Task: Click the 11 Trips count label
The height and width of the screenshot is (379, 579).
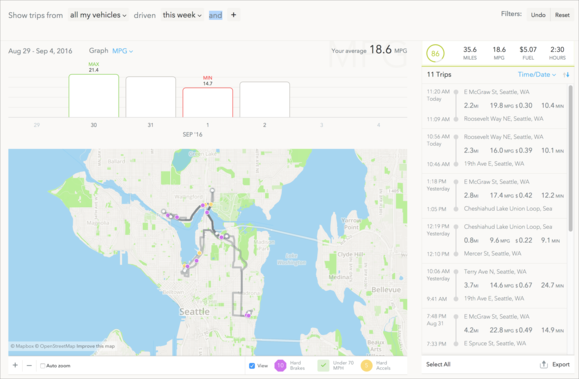Action: (x=439, y=75)
